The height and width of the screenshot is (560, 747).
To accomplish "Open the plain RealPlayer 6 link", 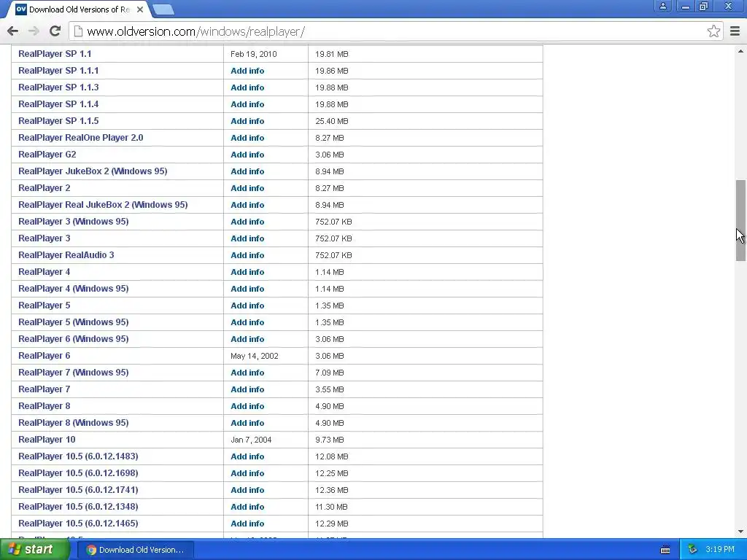I will (44, 356).
